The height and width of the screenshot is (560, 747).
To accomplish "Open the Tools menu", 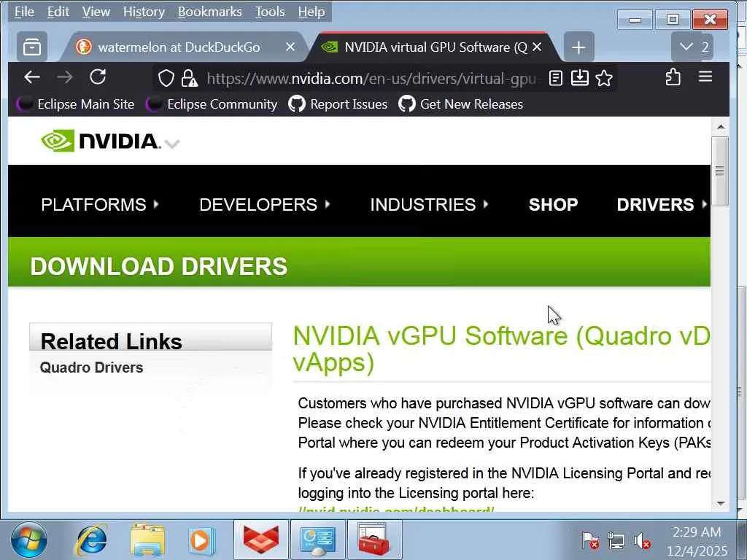I will [270, 12].
